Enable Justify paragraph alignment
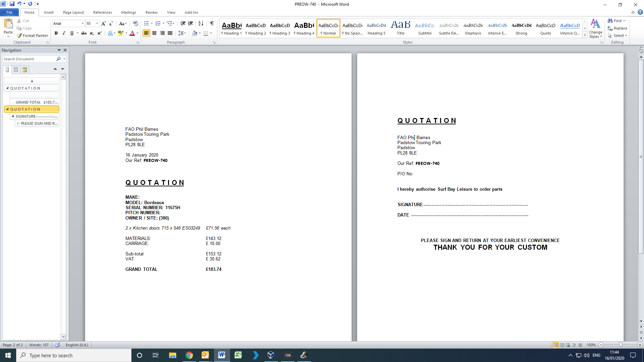 [x=170, y=33]
